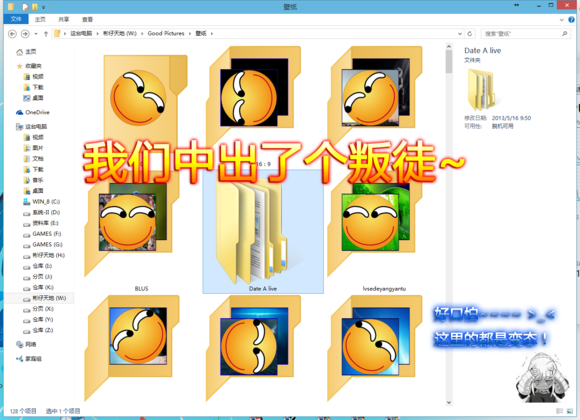The width and height of the screenshot is (580, 420).
Task: Open Help using the blue question icon
Action: 571,20
